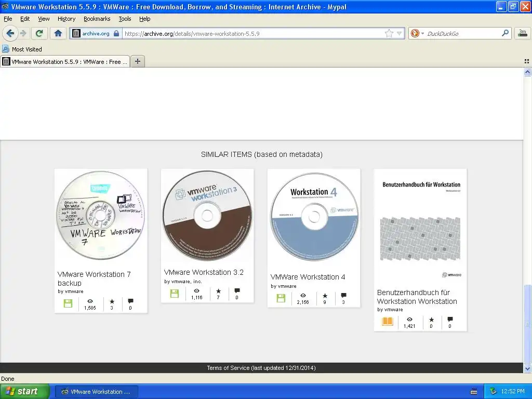The height and width of the screenshot is (399, 532).
Task: Click software floppy icon on Workstation 7 card
Action: point(68,303)
